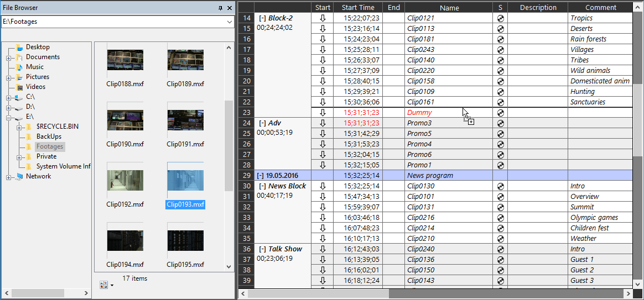Click the start arrow icon for Clip0181

[323, 39]
